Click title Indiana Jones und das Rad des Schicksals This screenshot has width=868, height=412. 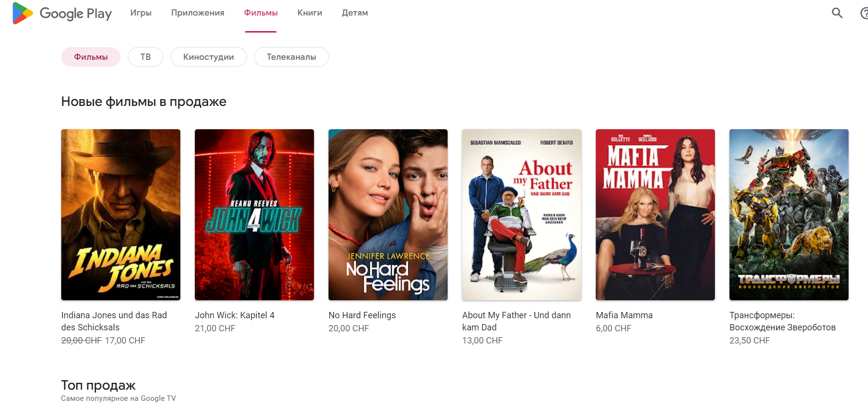[x=114, y=321]
